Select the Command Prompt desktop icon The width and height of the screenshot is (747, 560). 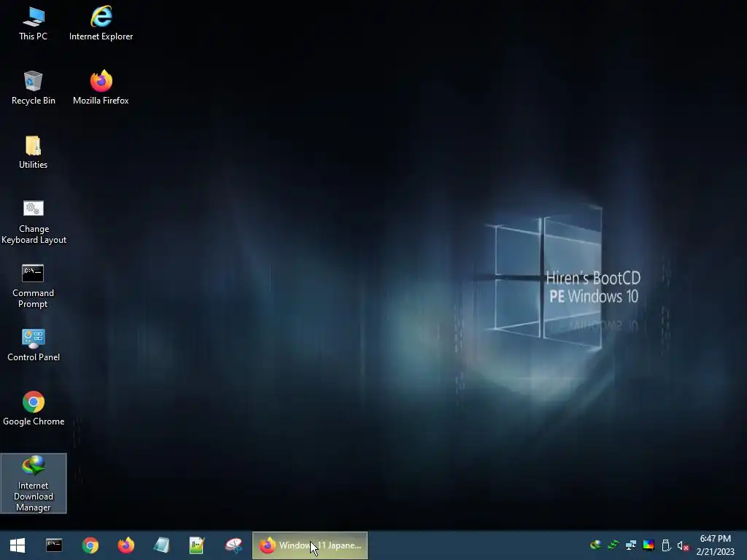(33, 286)
